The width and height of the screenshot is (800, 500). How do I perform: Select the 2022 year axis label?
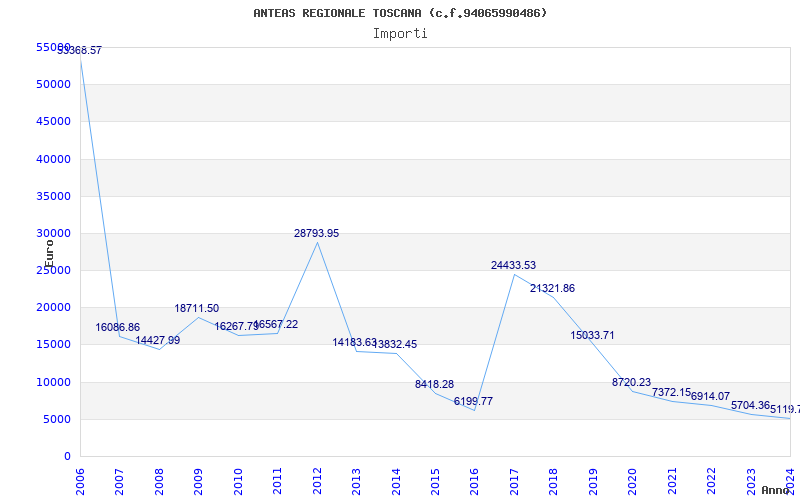(712, 482)
